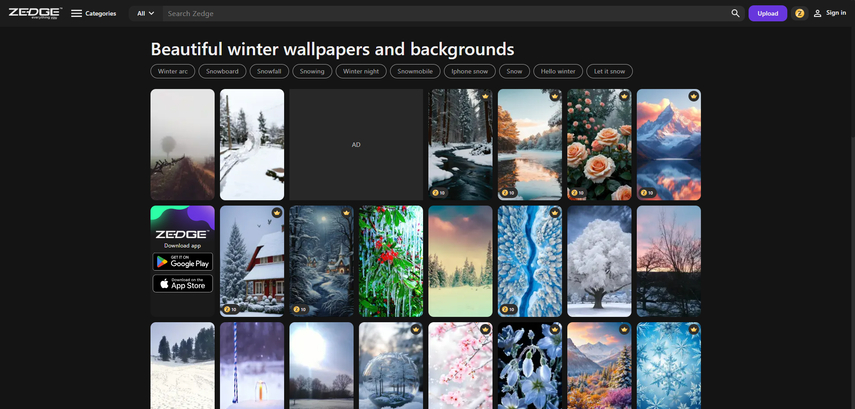Choose the Hello winter tag

558,71
